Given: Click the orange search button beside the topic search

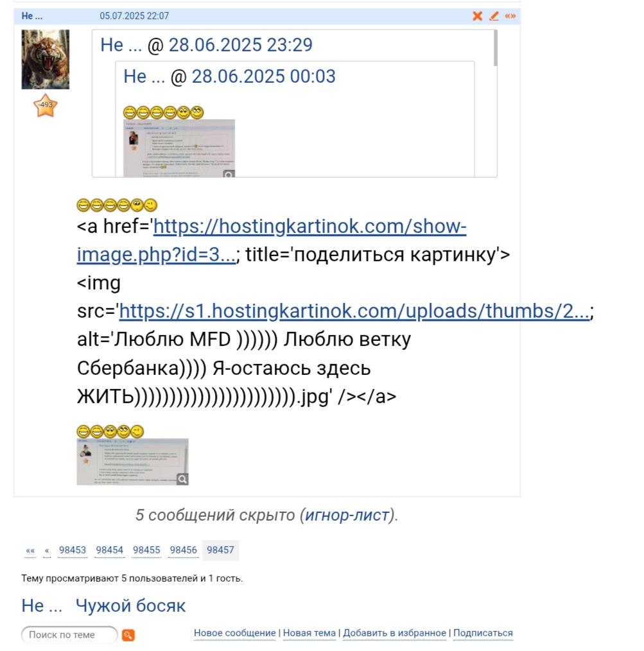Looking at the screenshot, I should (x=128, y=635).
